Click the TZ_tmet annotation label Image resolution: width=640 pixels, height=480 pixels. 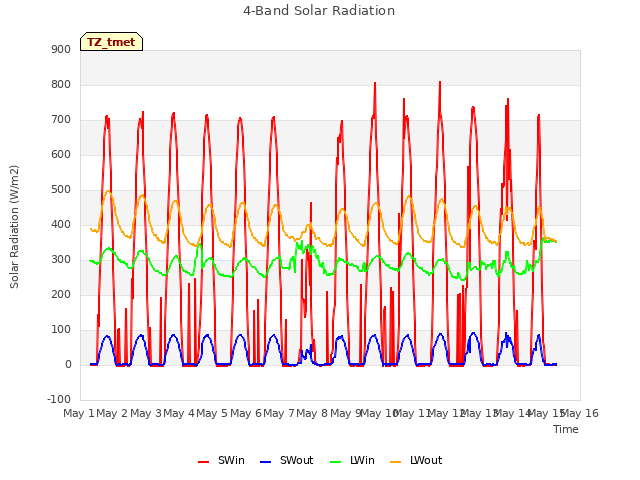click(111, 42)
